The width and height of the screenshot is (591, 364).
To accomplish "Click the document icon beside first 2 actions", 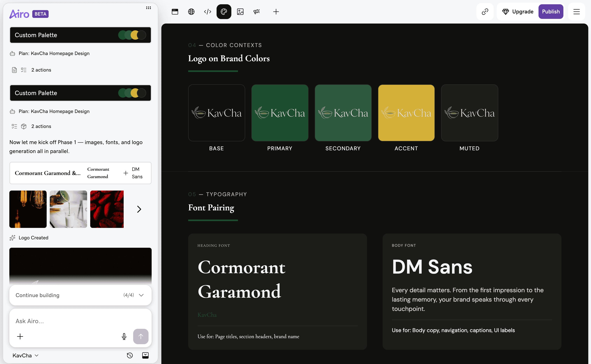I will click(x=14, y=70).
